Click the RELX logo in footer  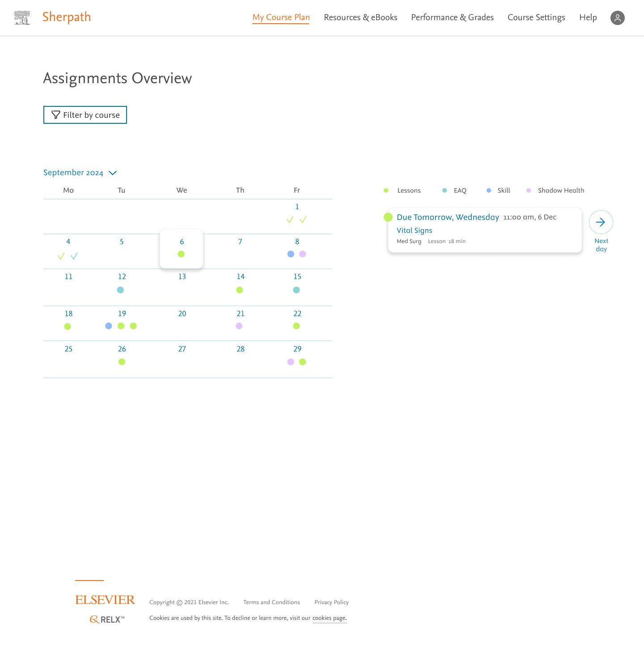[107, 619]
